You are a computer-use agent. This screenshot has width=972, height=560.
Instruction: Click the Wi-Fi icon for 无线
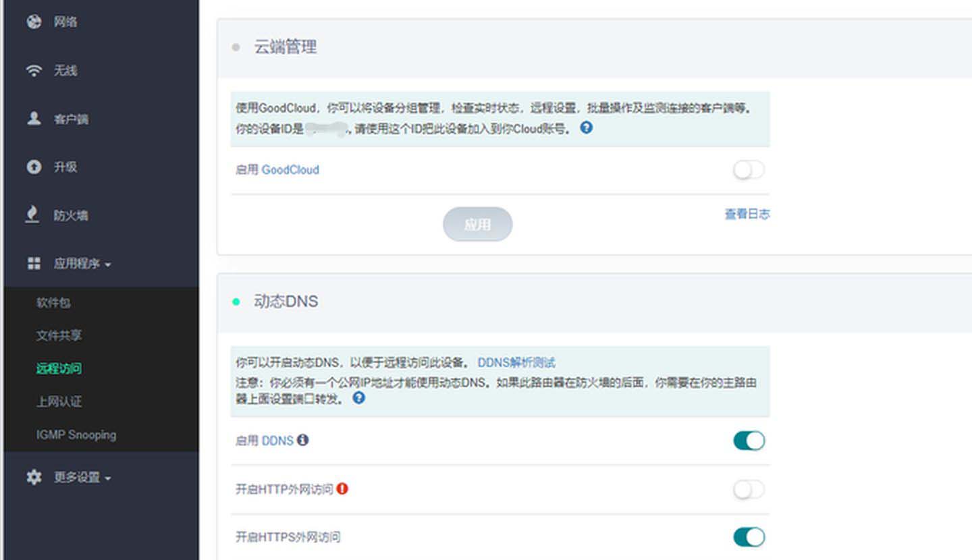tap(34, 70)
